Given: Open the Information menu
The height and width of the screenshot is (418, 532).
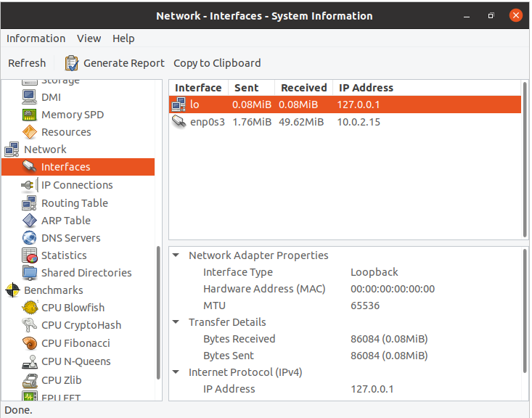Looking at the screenshot, I should pos(36,38).
